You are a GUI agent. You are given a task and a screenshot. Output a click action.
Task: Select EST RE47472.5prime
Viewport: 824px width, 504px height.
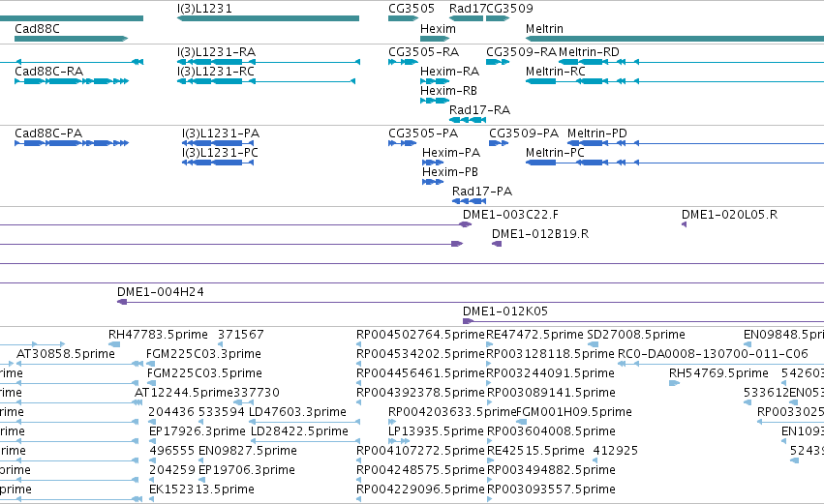(534, 335)
